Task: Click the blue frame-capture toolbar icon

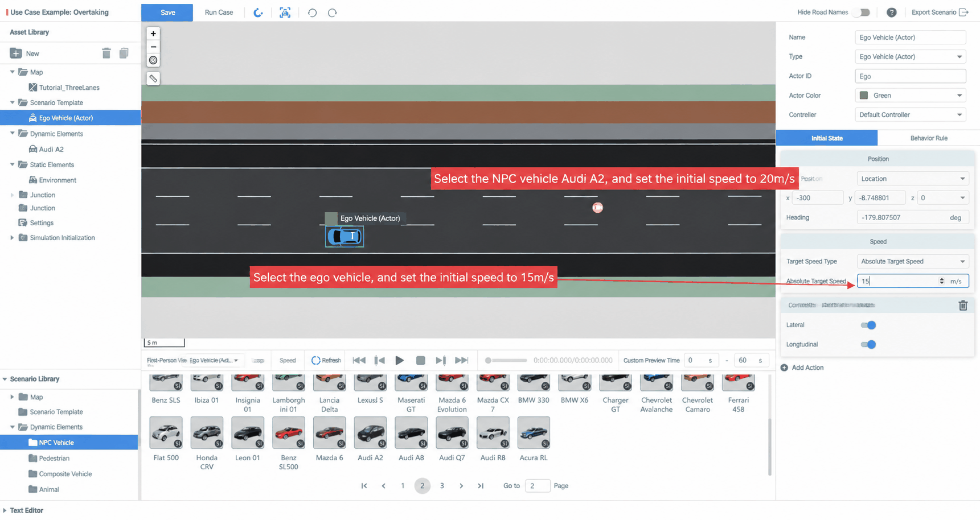Action: click(285, 13)
